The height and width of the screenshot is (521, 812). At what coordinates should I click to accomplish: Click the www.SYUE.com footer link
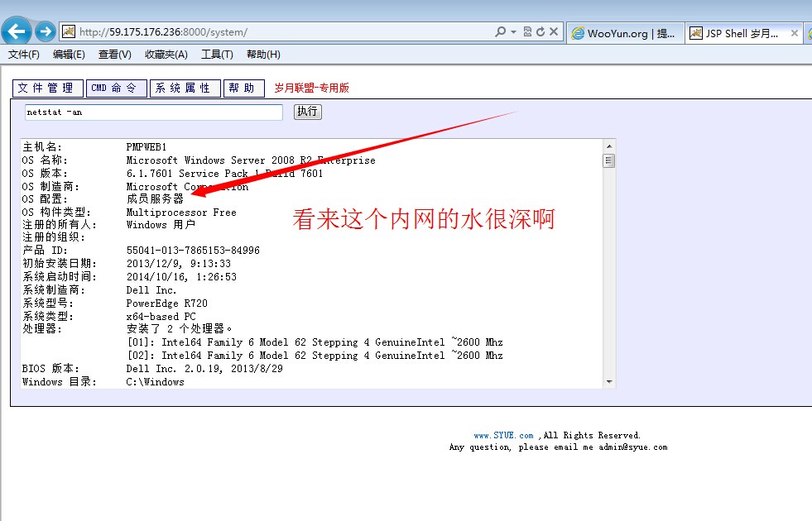[x=503, y=436]
